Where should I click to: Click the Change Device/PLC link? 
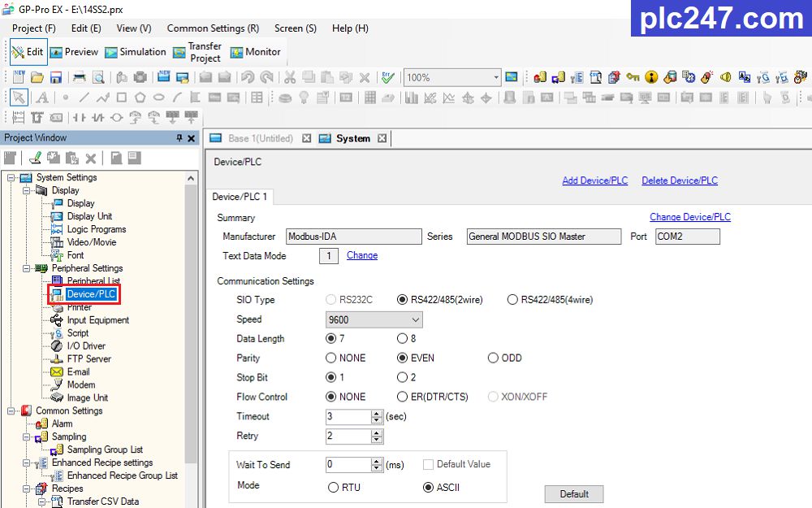[x=689, y=217]
